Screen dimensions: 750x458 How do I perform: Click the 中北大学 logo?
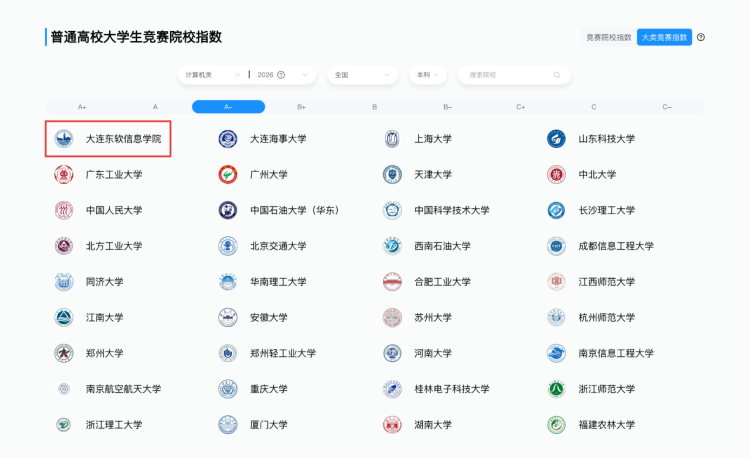[556, 174]
